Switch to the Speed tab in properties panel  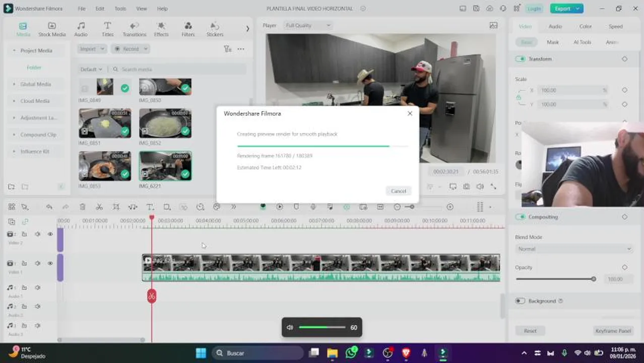pos(615,26)
